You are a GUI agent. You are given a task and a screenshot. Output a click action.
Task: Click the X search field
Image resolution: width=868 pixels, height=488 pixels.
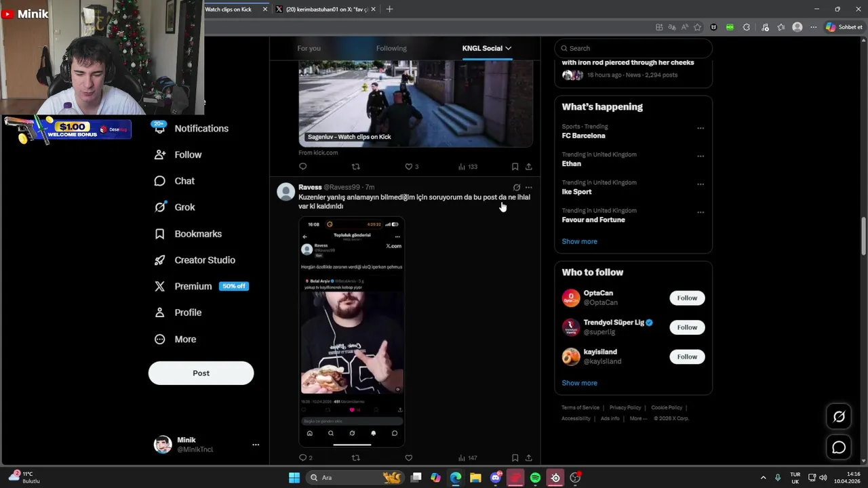point(633,48)
